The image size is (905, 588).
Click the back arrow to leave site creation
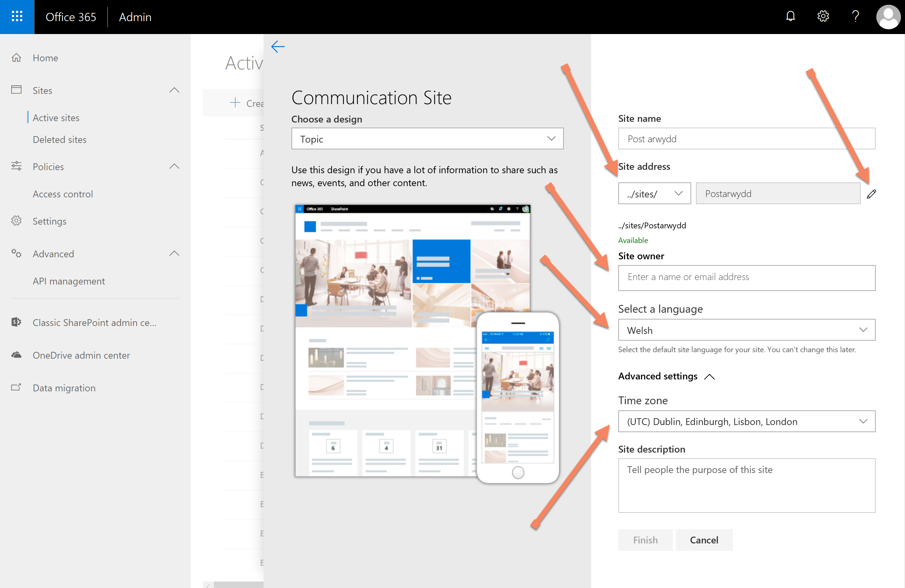278,46
